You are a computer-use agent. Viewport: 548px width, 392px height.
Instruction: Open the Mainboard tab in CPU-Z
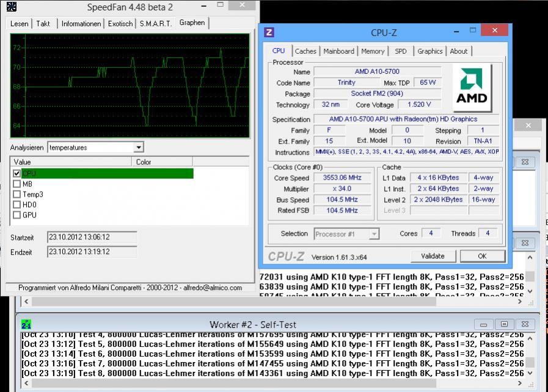click(338, 51)
